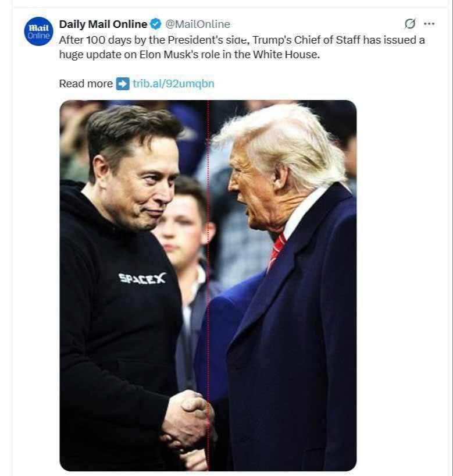Click the Daily Mail Online display name
453x476 pixels.
103,24
